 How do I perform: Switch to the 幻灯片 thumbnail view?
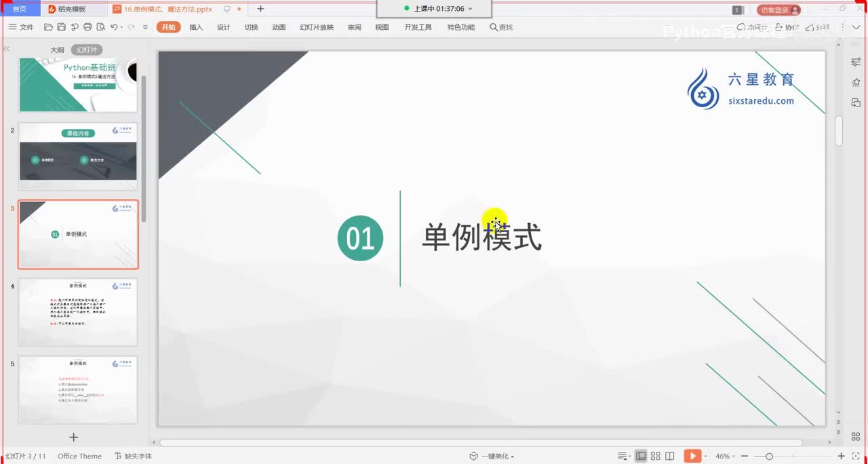point(87,50)
